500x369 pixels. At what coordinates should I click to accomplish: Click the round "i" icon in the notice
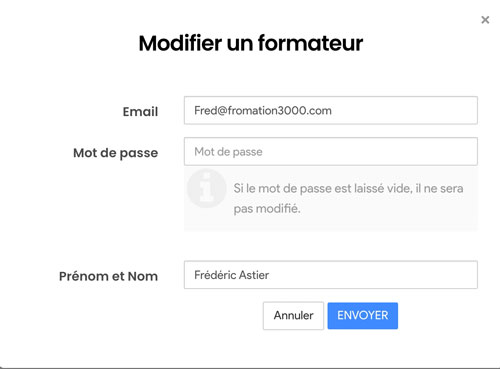[x=206, y=188]
